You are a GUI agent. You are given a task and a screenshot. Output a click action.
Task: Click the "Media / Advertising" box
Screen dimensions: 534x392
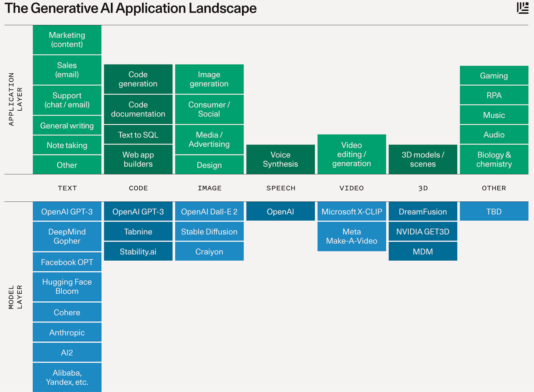point(209,139)
